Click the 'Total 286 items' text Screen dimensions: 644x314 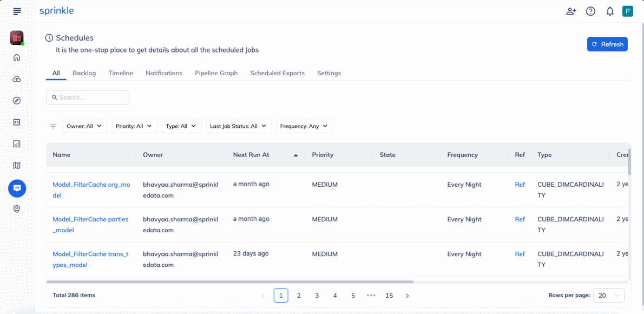tap(74, 295)
